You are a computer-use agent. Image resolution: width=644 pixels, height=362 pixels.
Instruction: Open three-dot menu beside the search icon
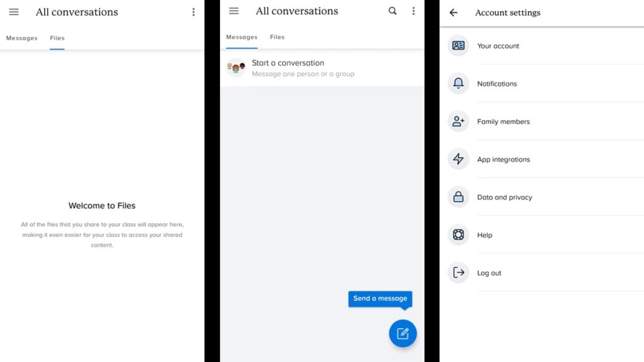(413, 11)
